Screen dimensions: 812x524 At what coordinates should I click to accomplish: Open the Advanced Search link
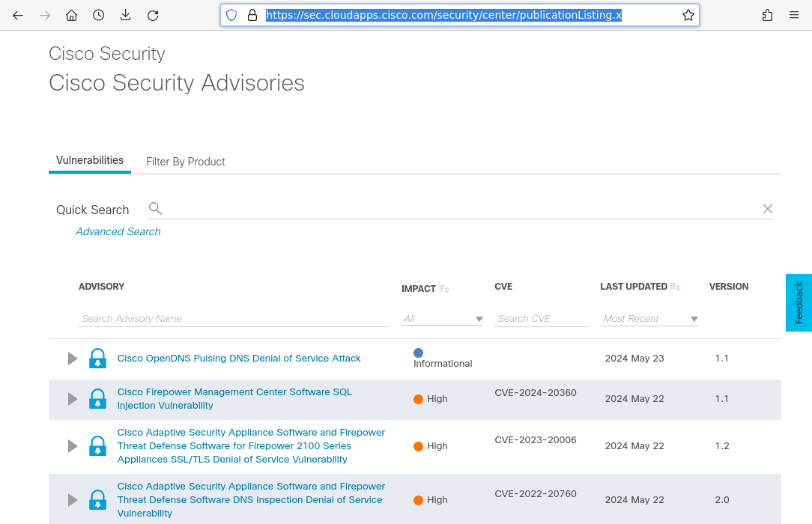pyautogui.click(x=118, y=231)
